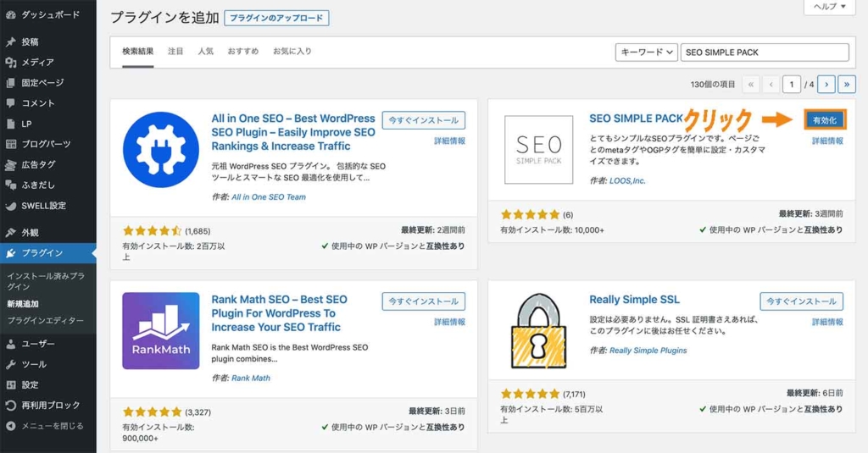Select 新規追加 in the plugin submenu

tap(23, 304)
